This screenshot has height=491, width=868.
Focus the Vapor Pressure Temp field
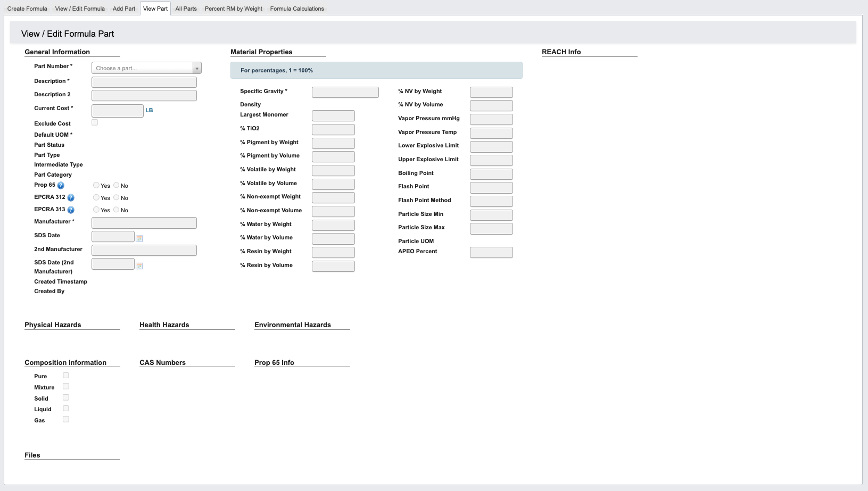(x=491, y=133)
